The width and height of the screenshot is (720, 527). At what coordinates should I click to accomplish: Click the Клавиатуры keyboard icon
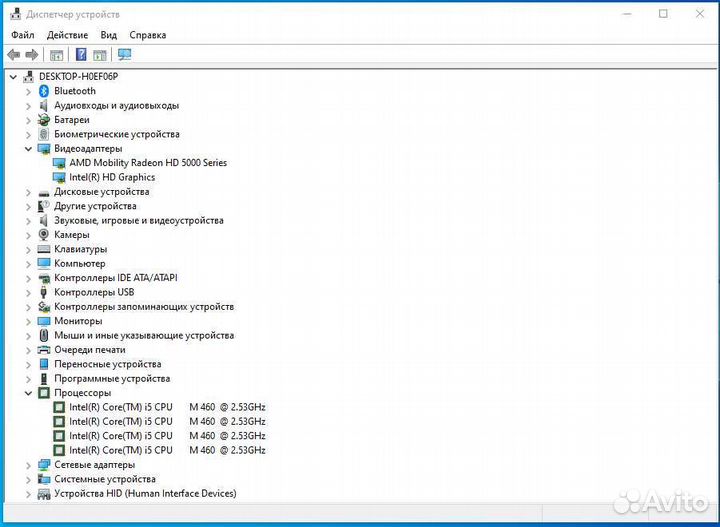(x=44, y=249)
